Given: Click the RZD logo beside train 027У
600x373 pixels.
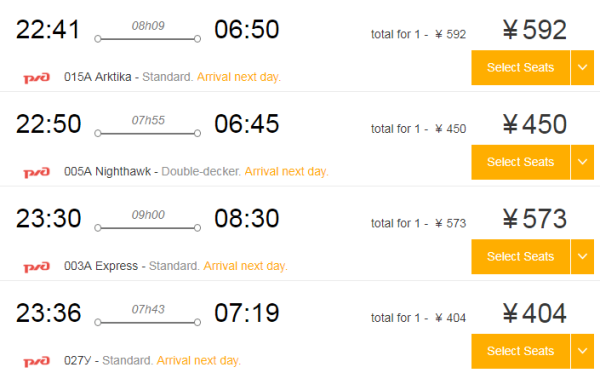Looking at the screenshot, I should 37,361.
